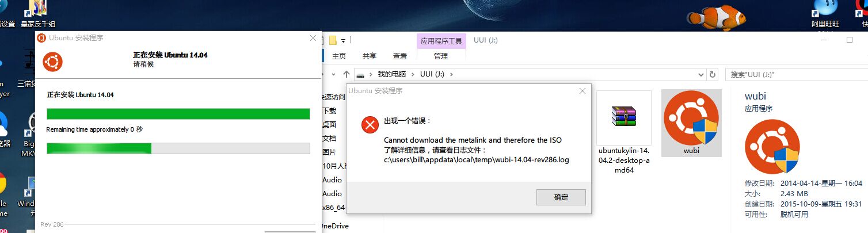Click the 应用程序工具 contextual tab

441,41
